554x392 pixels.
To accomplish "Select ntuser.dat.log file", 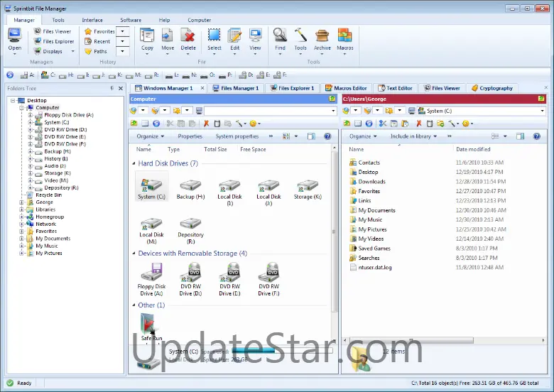I will point(375,267).
